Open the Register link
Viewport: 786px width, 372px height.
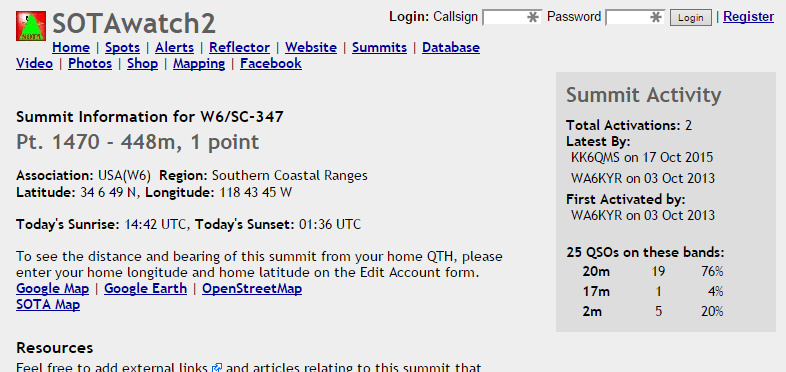(748, 17)
